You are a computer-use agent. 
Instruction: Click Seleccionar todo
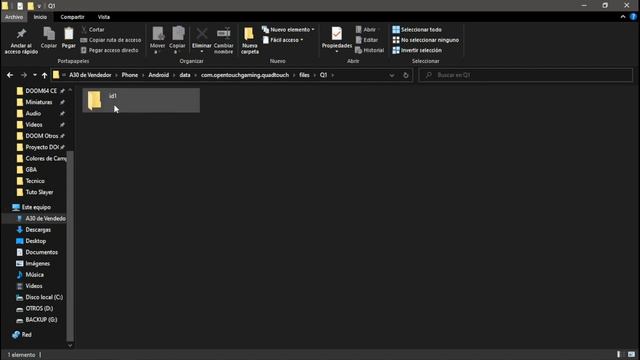tap(417, 30)
